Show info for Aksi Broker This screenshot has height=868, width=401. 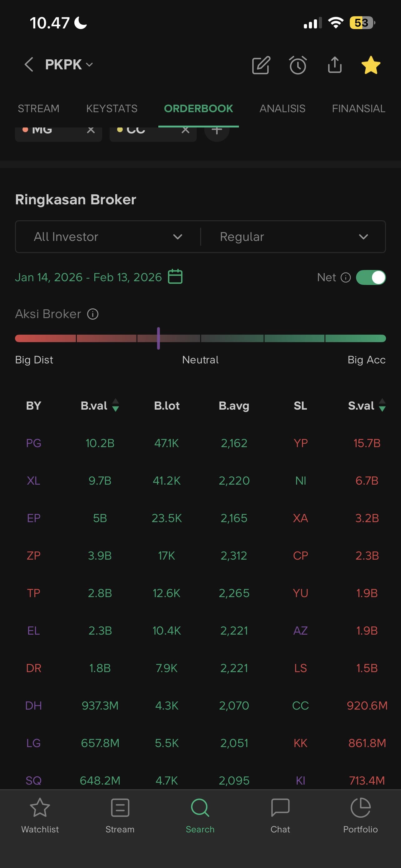[x=93, y=314]
